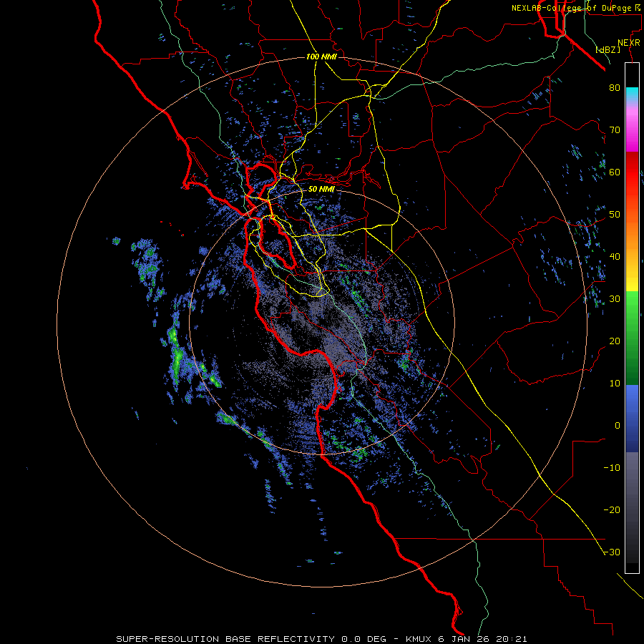Click the red segment of the dBZ color bar

click(x=632, y=172)
